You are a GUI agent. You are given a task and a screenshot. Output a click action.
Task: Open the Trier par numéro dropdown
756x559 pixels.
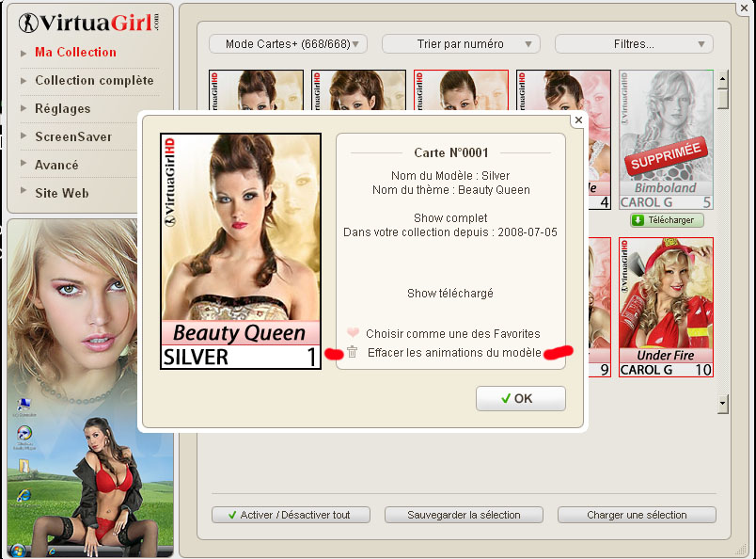[461, 44]
